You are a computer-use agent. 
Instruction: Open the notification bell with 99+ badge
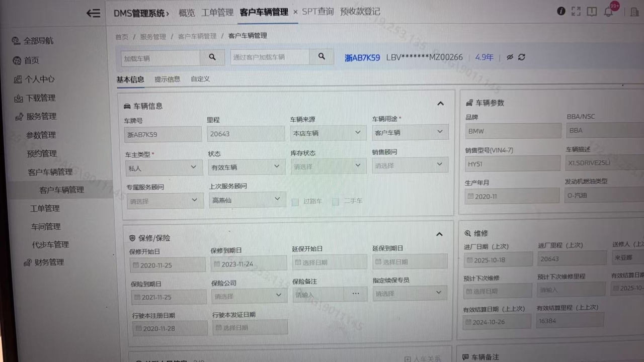pos(608,12)
